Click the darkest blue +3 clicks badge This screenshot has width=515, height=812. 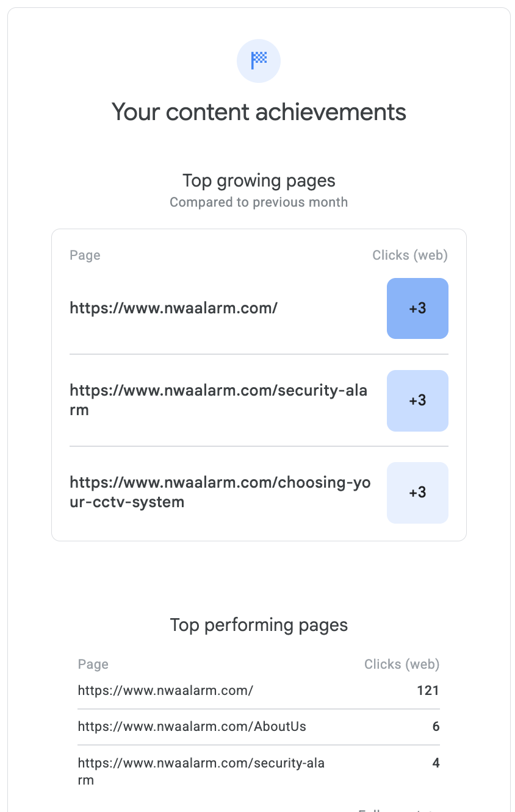(x=417, y=308)
